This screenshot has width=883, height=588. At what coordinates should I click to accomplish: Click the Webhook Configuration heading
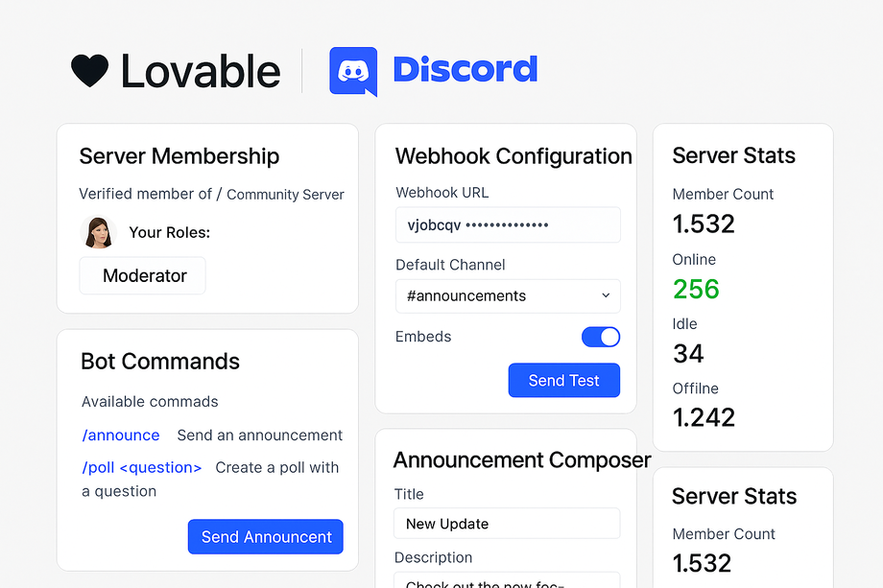(513, 155)
